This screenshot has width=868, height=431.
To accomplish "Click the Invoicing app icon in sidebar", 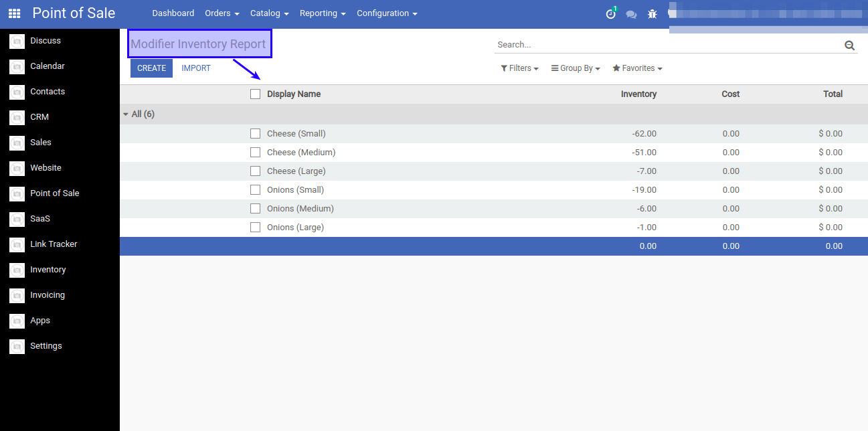I will click(x=17, y=295).
